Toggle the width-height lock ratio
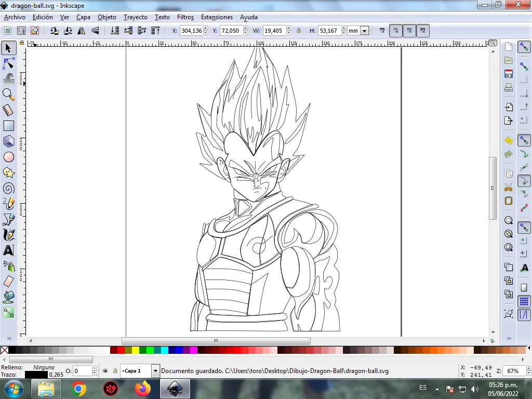Viewport: 532px width, 399px height. click(299, 31)
